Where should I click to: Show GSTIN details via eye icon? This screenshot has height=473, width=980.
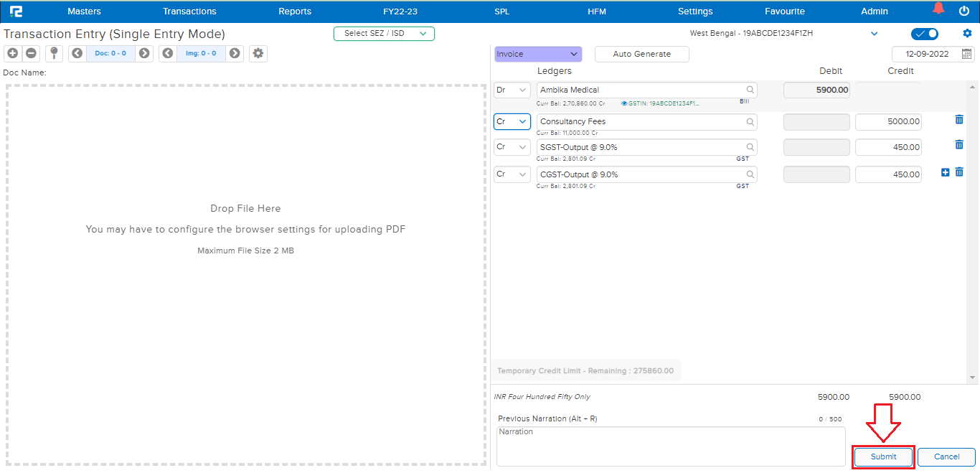(624, 103)
